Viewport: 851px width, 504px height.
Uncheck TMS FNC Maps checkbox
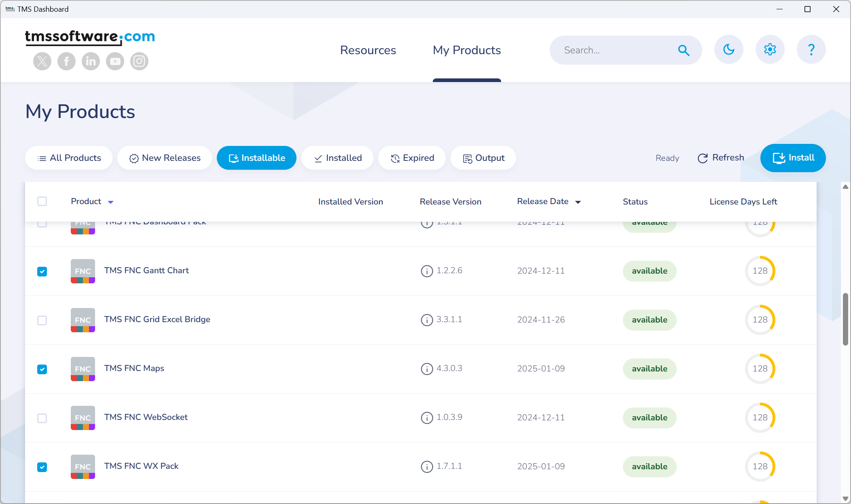[42, 369]
